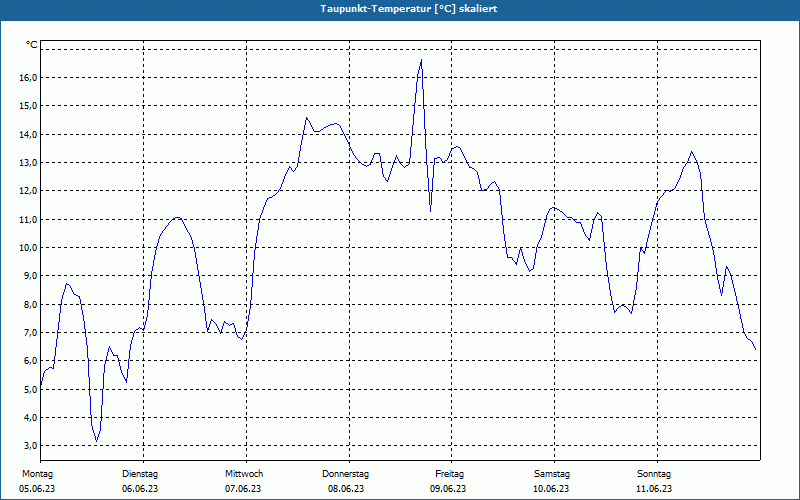Click the °C unit label

[x=32, y=45]
